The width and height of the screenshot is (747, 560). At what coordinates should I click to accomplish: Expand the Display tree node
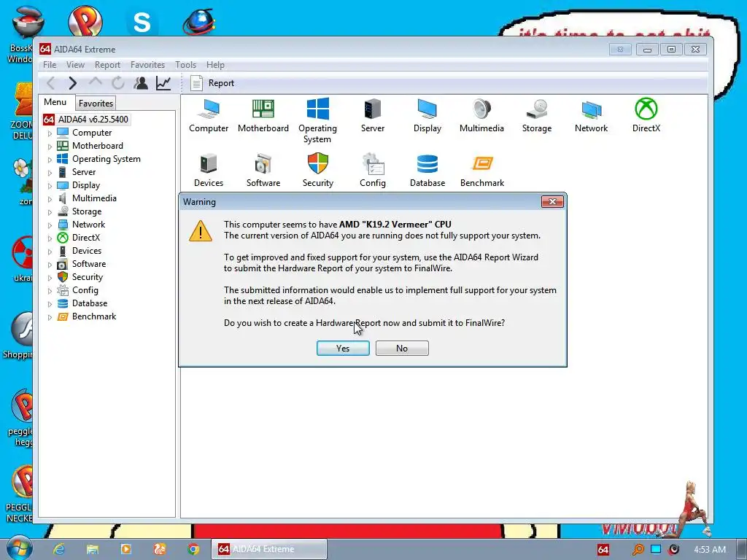click(x=50, y=186)
